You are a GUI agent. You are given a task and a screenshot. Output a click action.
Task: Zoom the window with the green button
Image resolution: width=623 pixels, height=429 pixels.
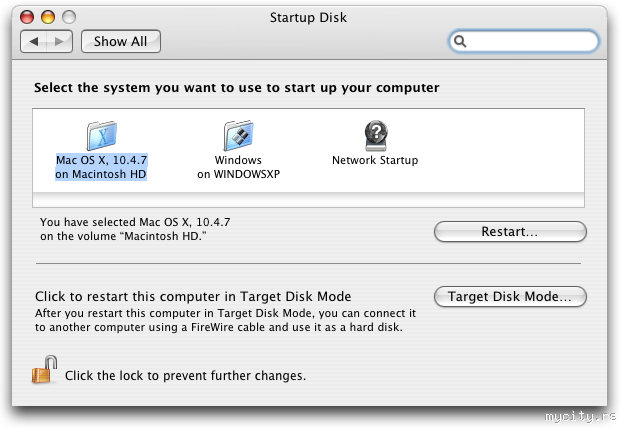69,17
